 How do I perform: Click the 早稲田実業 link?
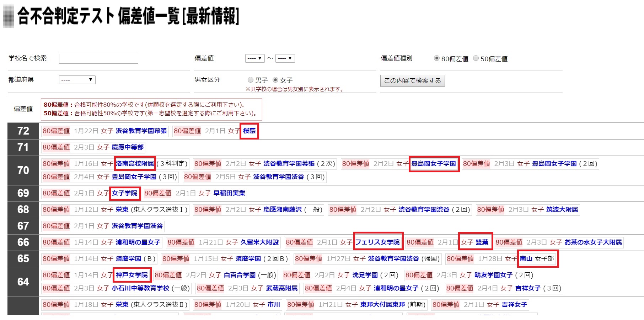229,193
